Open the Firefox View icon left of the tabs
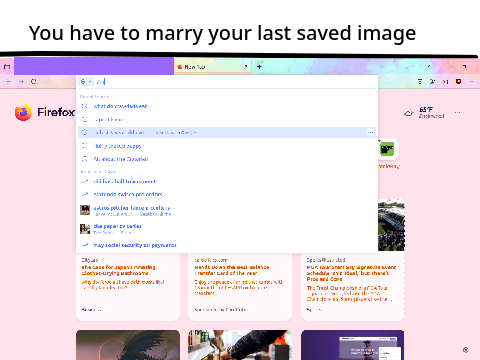 pyautogui.click(x=7, y=67)
